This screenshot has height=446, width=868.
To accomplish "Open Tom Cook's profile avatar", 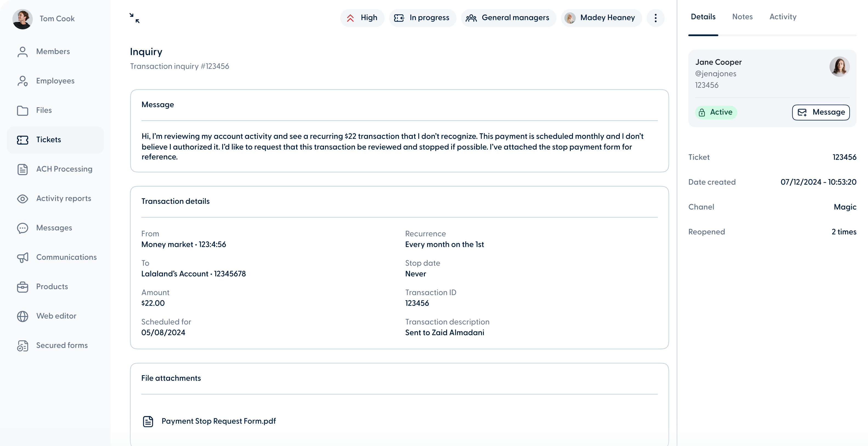I will (22, 19).
